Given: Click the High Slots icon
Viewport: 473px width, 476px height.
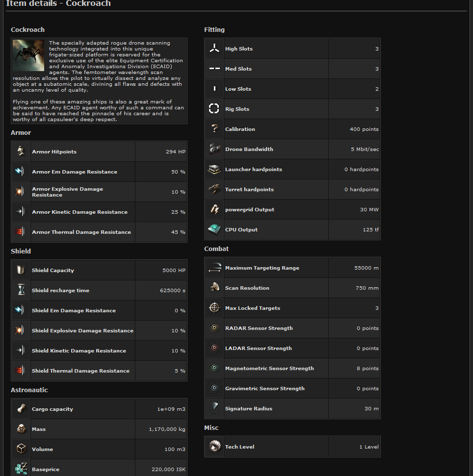Looking at the screenshot, I should pyautogui.click(x=214, y=49).
